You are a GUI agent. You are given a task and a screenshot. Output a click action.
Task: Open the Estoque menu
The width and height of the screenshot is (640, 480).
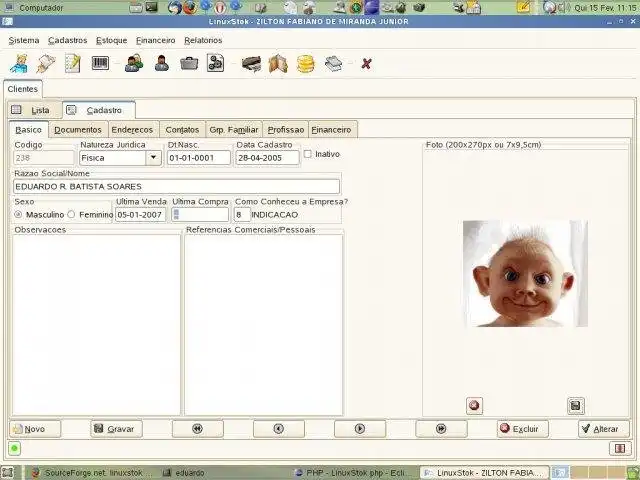(111, 40)
